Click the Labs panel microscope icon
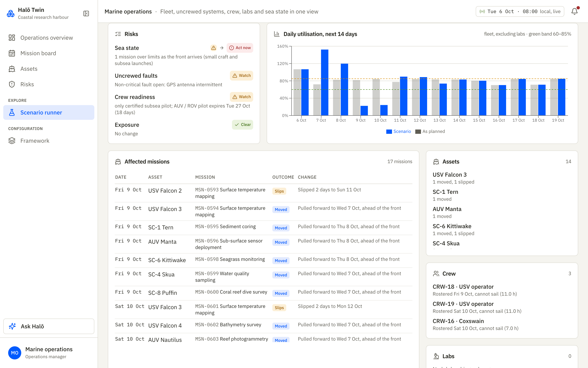Image resolution: width=588 pixels, height=368 pixels. [x=436, y=356]
